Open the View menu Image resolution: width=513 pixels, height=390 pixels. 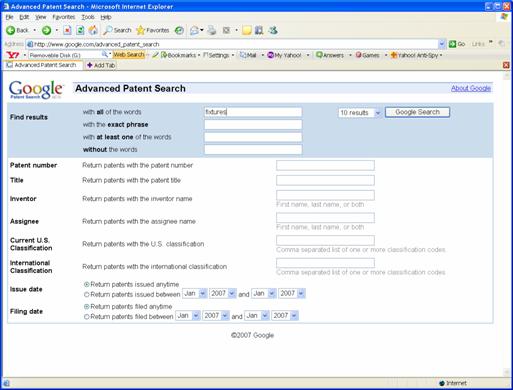pos(41,17)
